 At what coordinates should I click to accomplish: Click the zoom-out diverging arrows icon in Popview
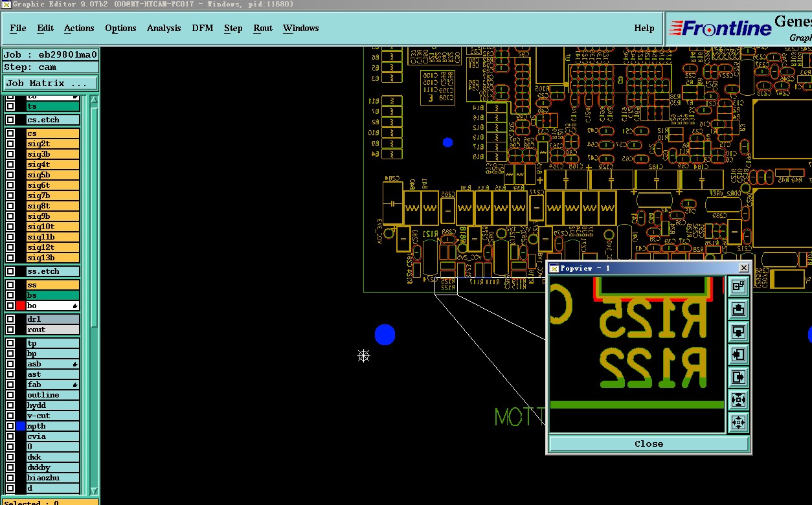(738, 422)
